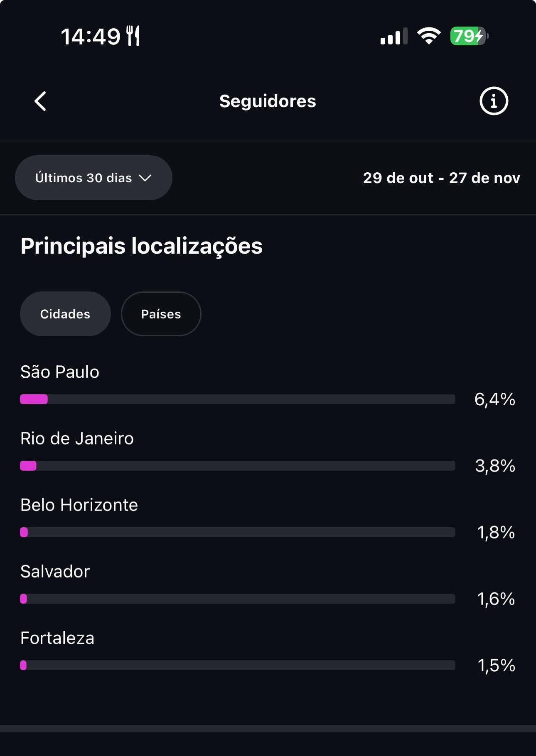Tap the Wi-Fi status icon

click(x=429, y=36)
